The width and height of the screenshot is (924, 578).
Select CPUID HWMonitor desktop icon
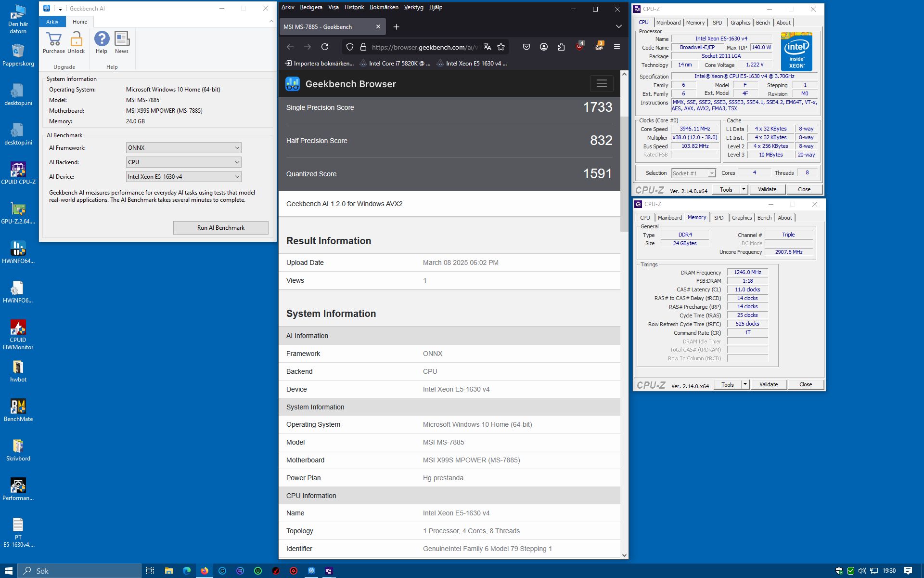click(x=18, y=334)
